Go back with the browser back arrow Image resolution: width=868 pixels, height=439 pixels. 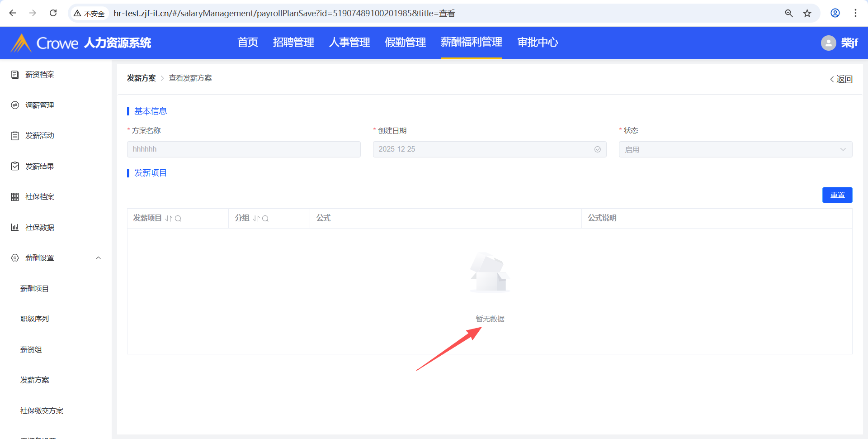click(x=13, y=13)
